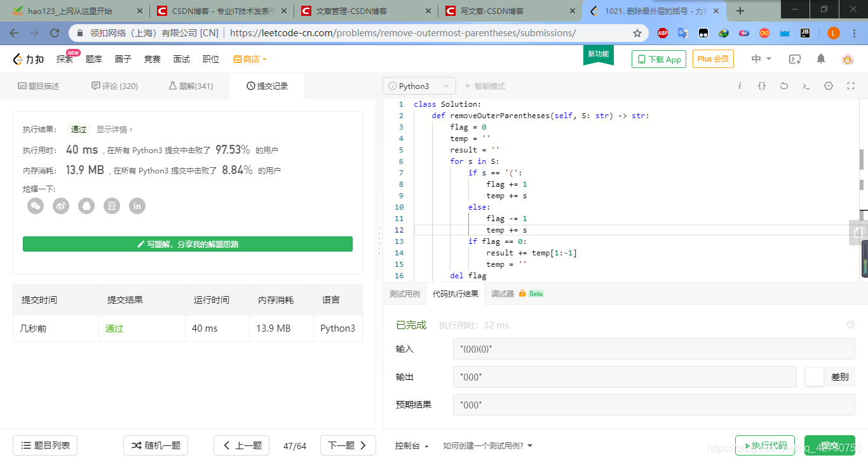Image resolution: width=868 pixels, height=460 pixels.
Task: Click the ABP Adblock Plus extension
Action: pyautogui.click(x=663, y=33)
